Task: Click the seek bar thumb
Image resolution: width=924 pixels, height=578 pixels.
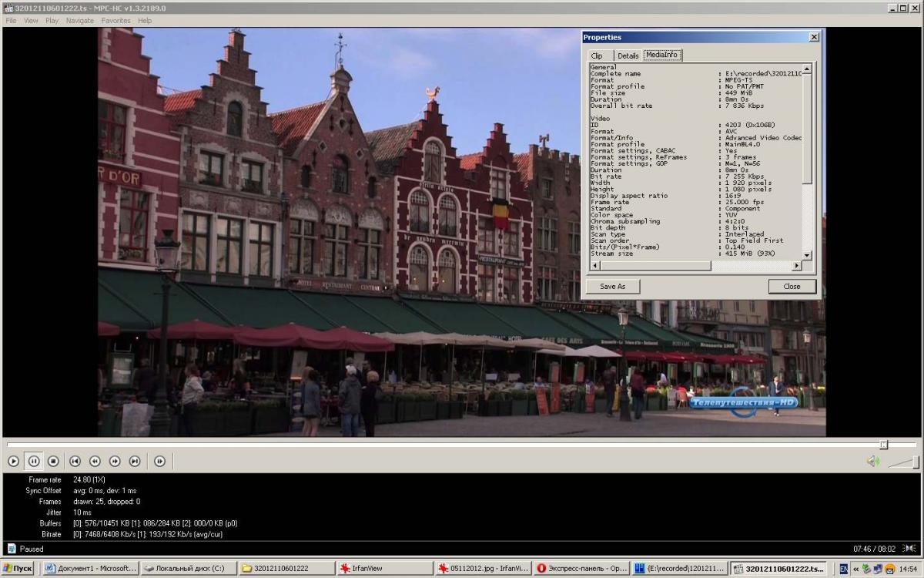Action: 884,445
